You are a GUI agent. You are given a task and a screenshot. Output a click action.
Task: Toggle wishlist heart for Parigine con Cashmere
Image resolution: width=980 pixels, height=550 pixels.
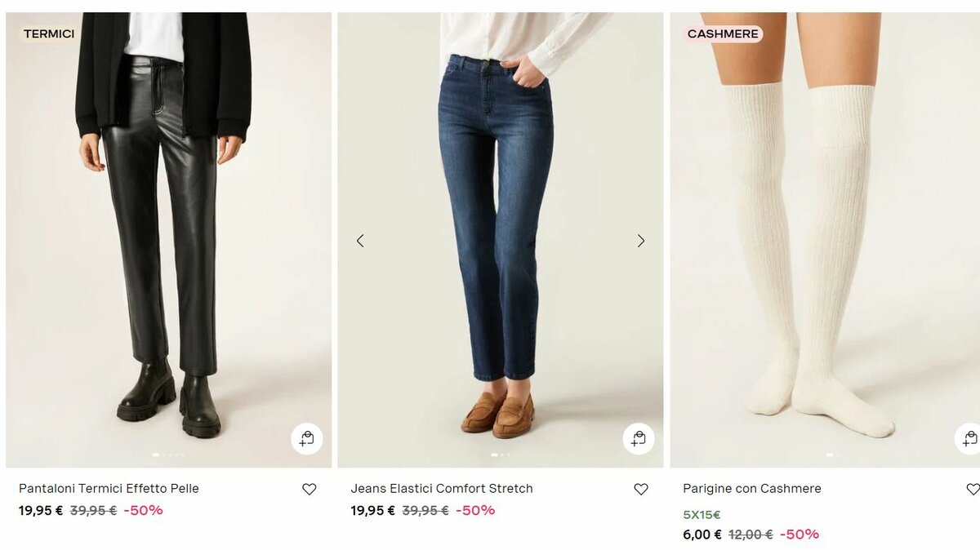click(x=973, y=489)
